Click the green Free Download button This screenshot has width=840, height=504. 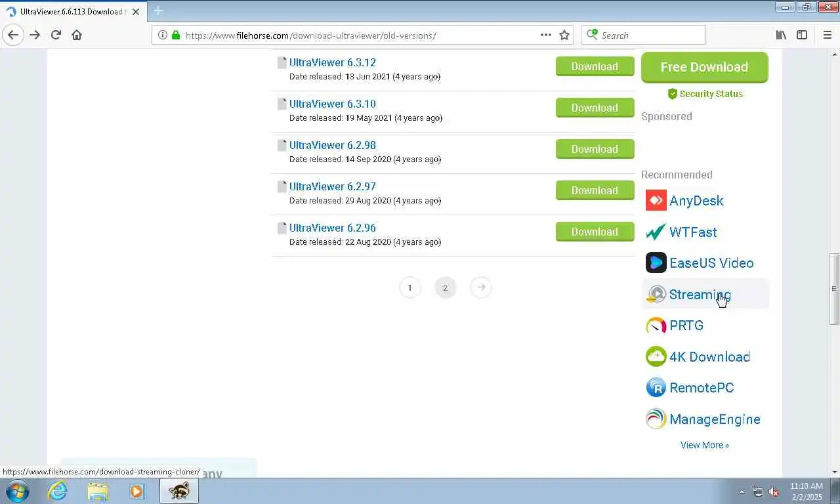(704, 67)
